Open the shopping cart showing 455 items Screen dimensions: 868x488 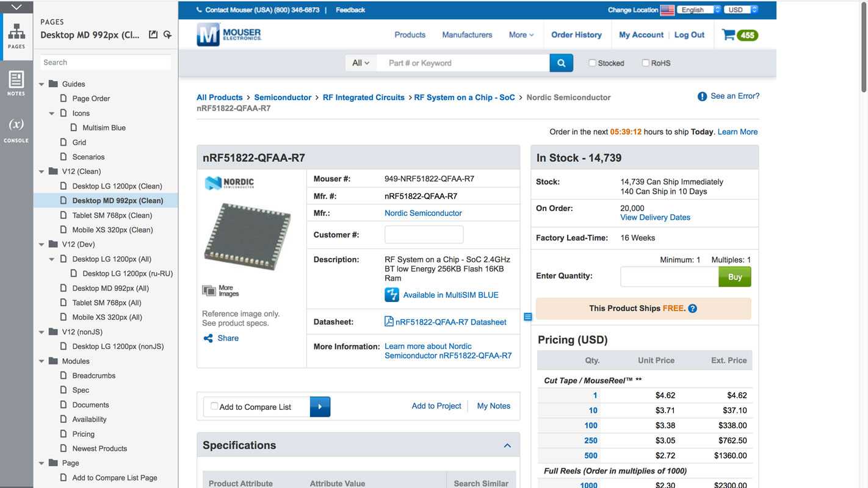pos(739,35)
